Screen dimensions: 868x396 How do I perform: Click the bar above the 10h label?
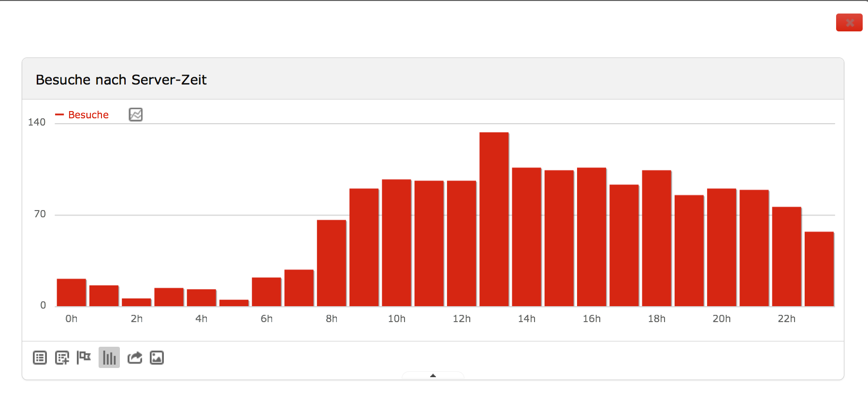coord(396,243)
